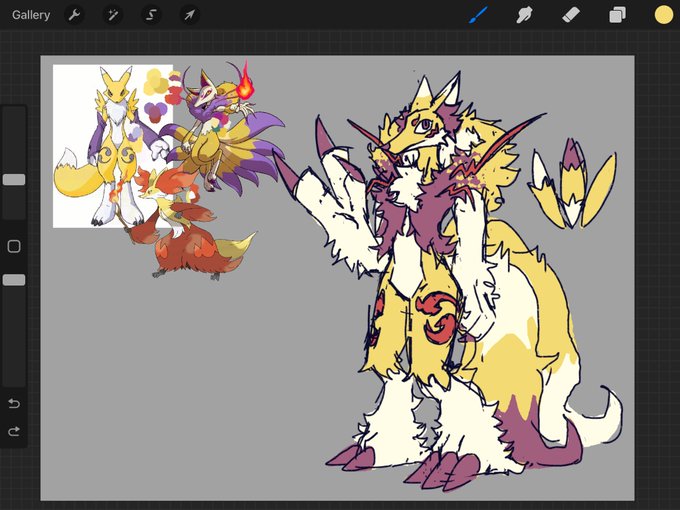The width and height of the screenshot is (680, 510).
Task: Open the active yellow color swatch
Action: (664, 15)
